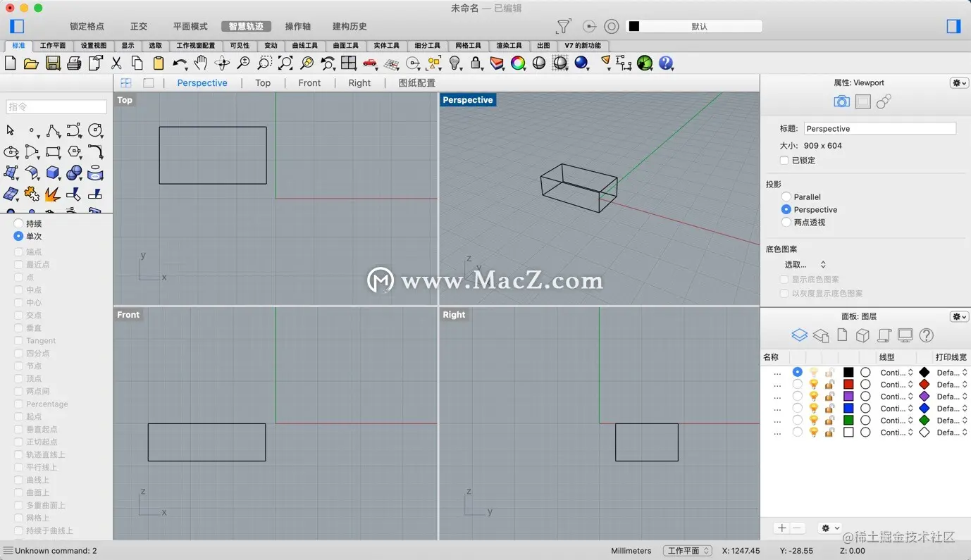971x560 pixels.
Task: Click the add layer plus button
Action: pos(781,528)
